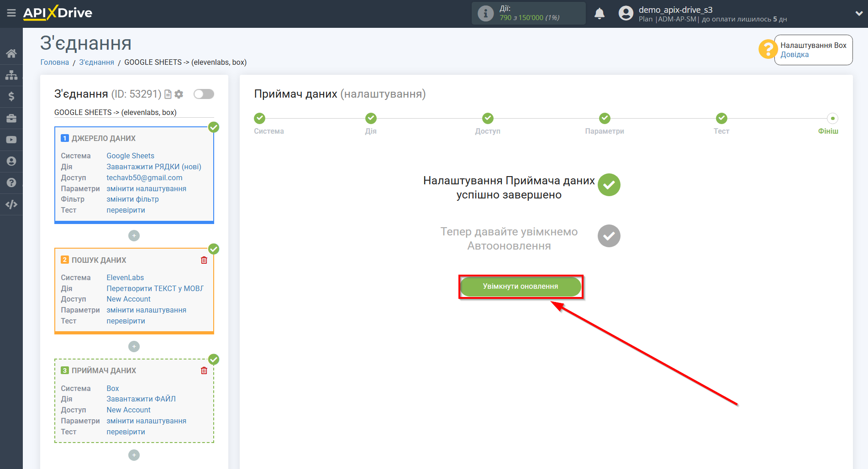868x469 pixels.
Task: Open the YouTube icon in the sidebar
Action: (11, 139)
